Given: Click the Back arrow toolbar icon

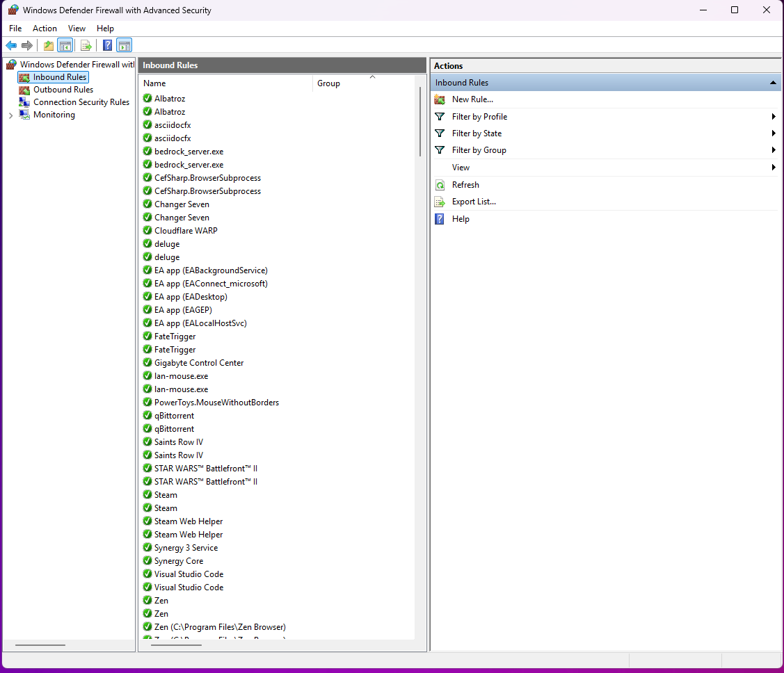Looking at the screenshot, I should 11,46.
